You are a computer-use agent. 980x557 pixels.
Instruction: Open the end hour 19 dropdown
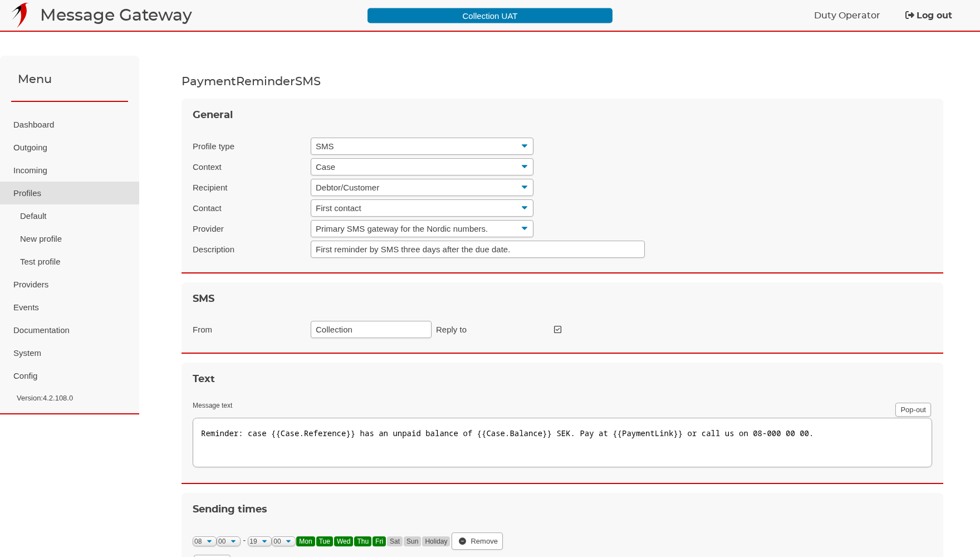[259, 541]
